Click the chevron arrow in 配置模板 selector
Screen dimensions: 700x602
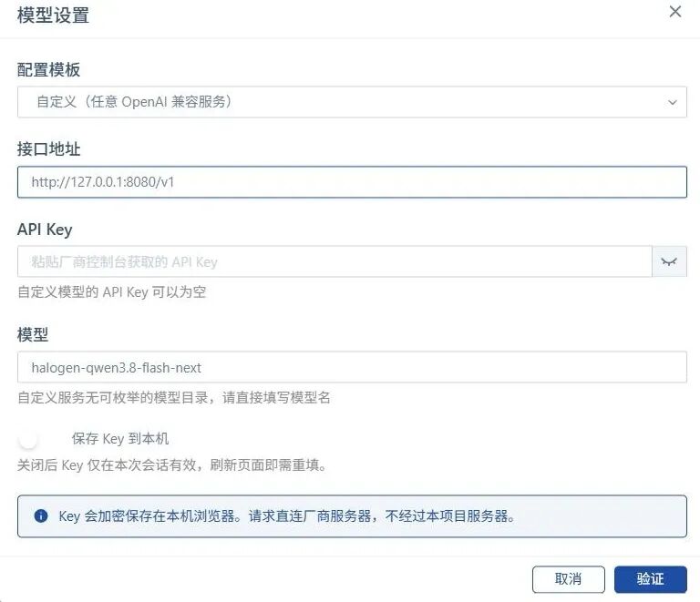pyautogui.click(x=672, y=103)
